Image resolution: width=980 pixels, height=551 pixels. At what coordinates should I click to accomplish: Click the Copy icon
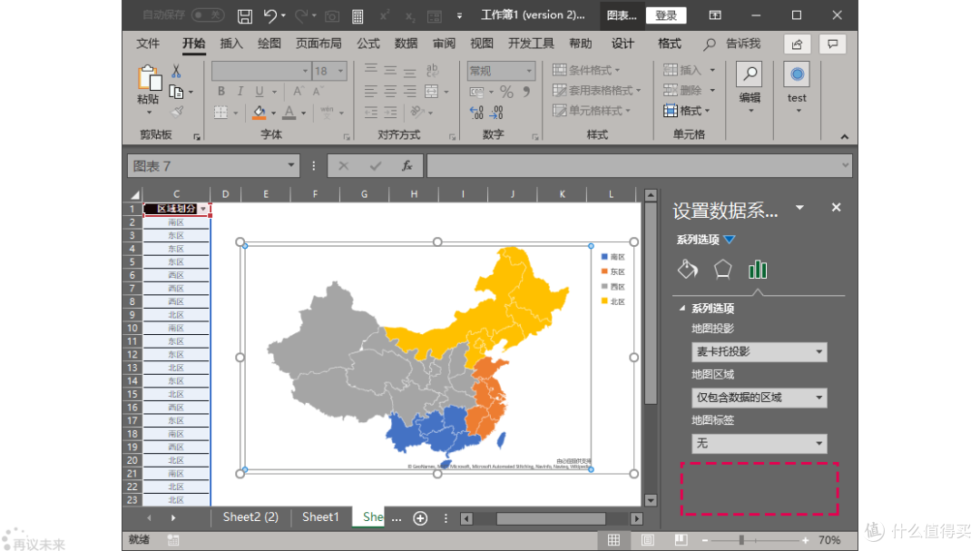(176, 92)
